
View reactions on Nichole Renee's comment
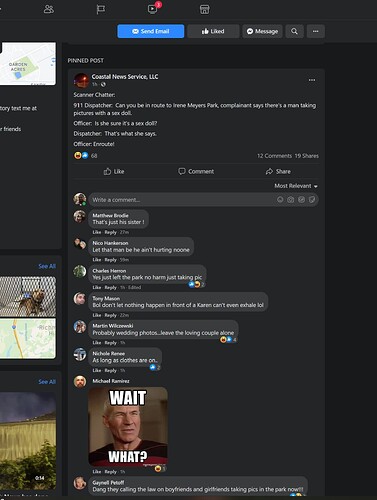click(155, 367)
